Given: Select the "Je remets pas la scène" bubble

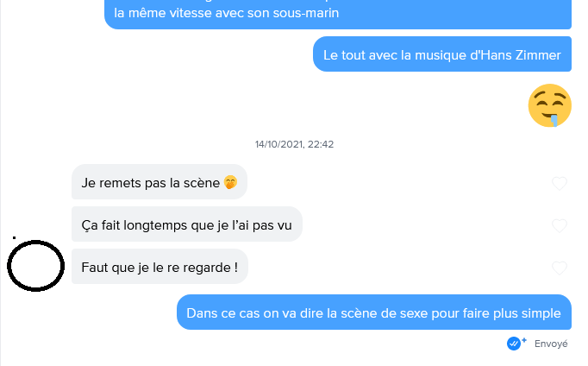Looking at the screenshot, I should 159,182.
